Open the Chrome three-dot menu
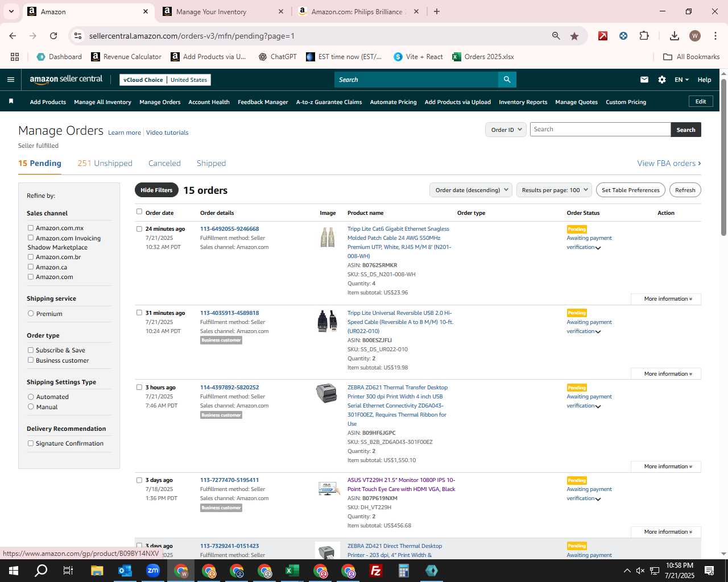728x582 pixels. (x=715, y=36)
